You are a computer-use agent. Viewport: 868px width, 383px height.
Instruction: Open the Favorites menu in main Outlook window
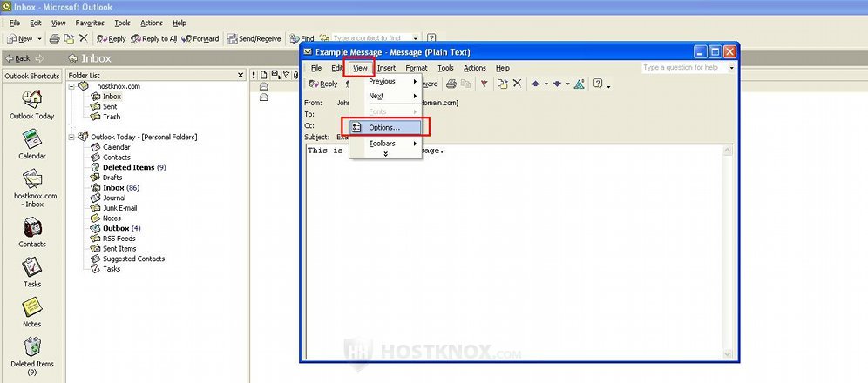coord(90,23)
